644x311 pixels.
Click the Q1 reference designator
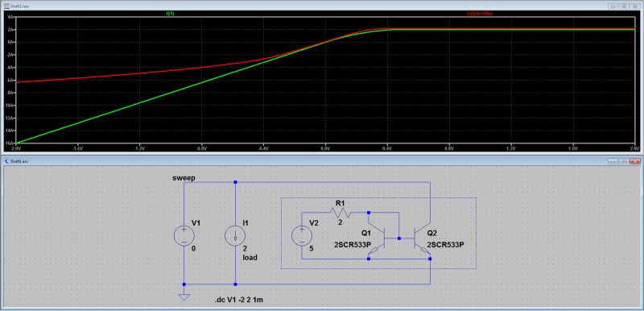point(366,233)
